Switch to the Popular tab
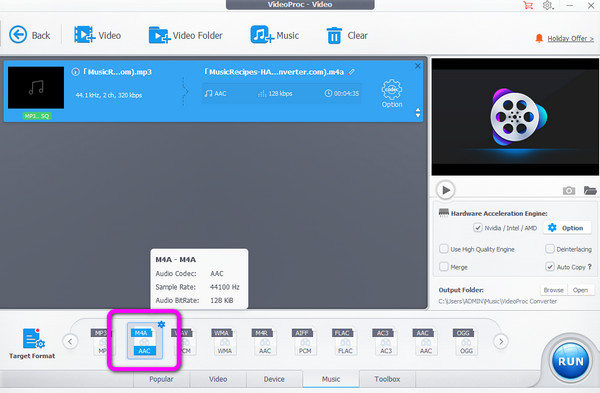This screenshot has width=600, height=393. pyautogui.click(x=161, y=379)
